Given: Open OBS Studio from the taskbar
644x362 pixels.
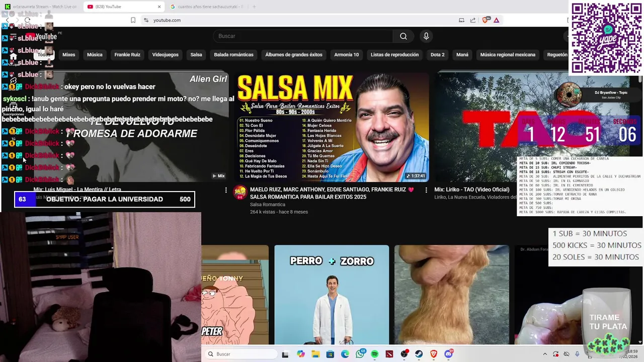Looking at the screenshot, I should click(404, 354).
